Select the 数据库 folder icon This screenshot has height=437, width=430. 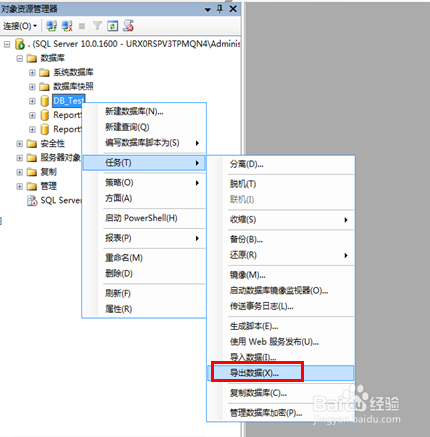tap(32, 59)
